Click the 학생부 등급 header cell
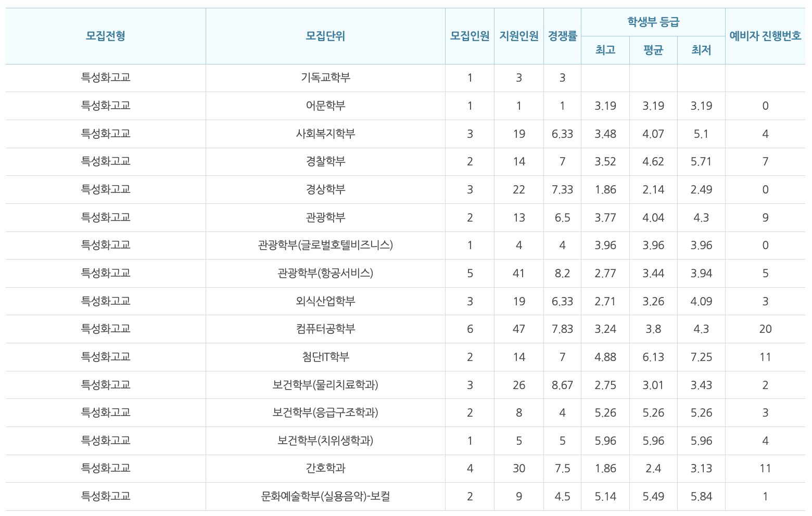 pyautogui.click(x=653, y=21)
